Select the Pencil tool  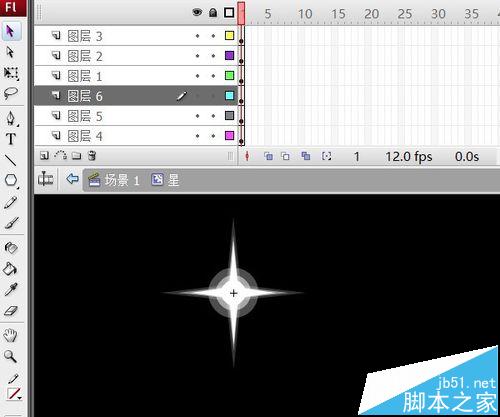pyautogui.click(x=11, y=202)
